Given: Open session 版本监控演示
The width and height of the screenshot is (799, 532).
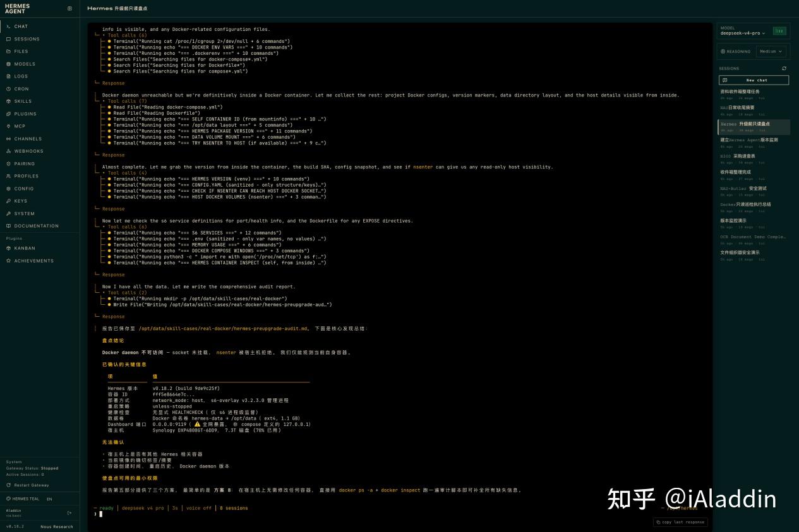Looking at the screenshot, I should coord(754,223).
